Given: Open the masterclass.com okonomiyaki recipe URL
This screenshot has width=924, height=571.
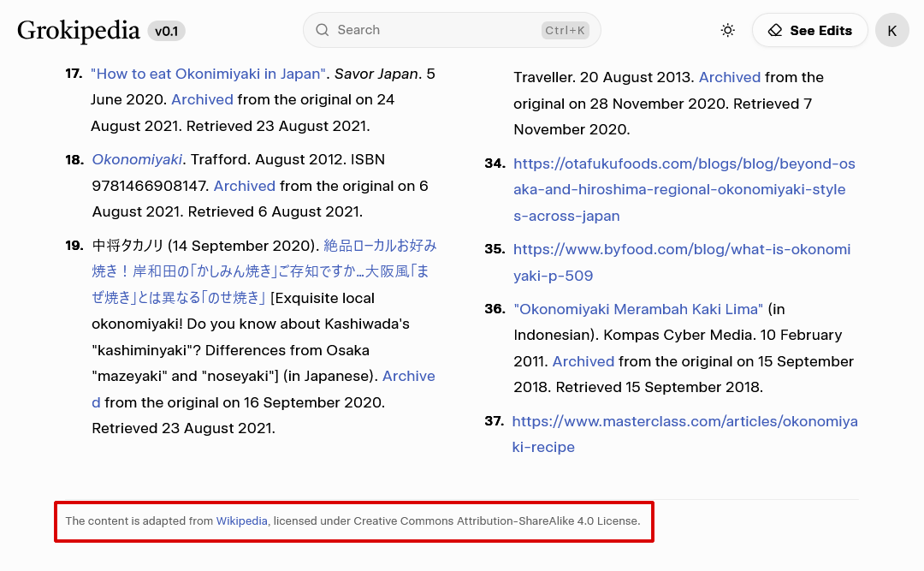Looking at the screenshot, I should 684,421.
